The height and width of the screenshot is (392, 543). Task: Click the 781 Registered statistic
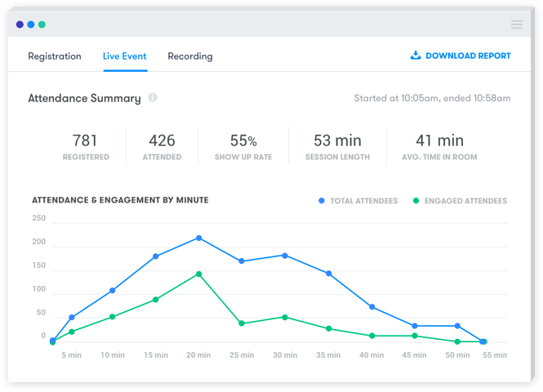pos(85,146)
